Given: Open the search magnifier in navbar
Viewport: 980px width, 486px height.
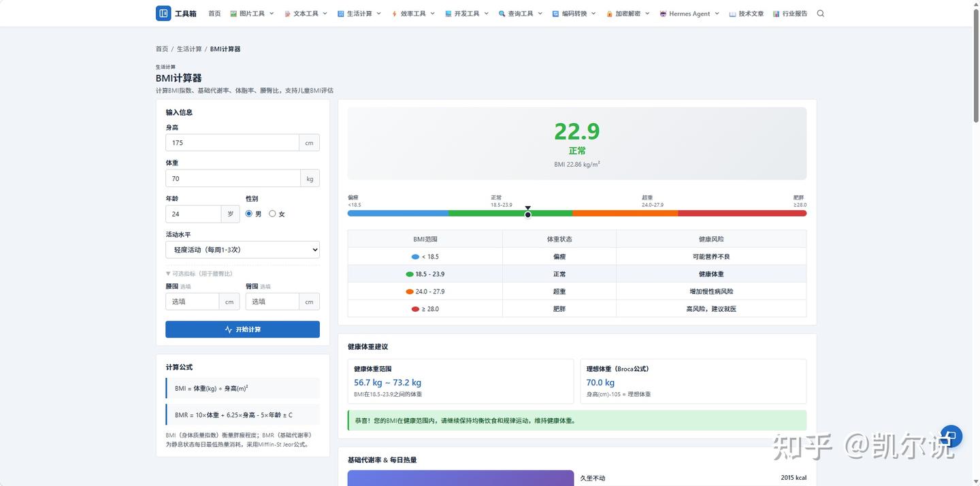Looking at the screenshot, I should [821, 14].
